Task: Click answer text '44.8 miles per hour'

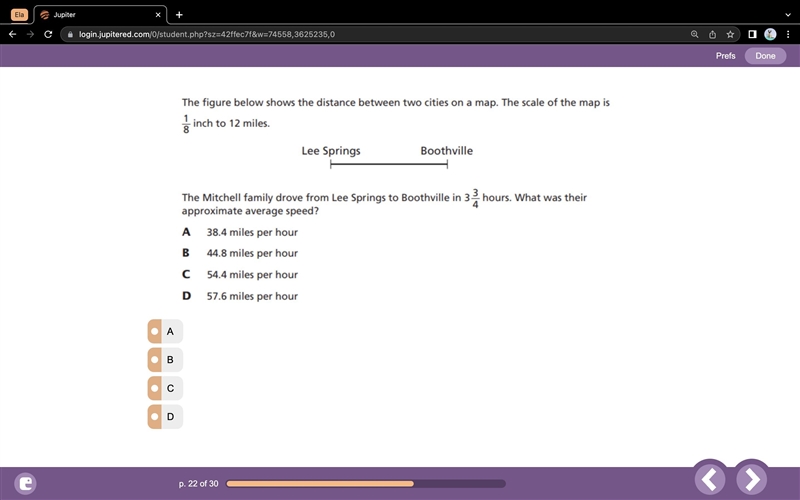Action: click(252, 254)
